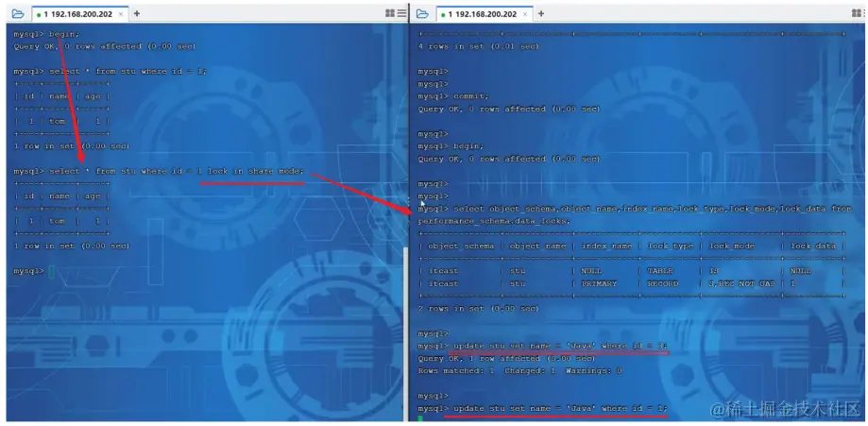The width and height of the screenshot is (868, 426).
Task: Click the 'IS' lock mode cell
Action: pyautogui.click(x=714, y=271)
